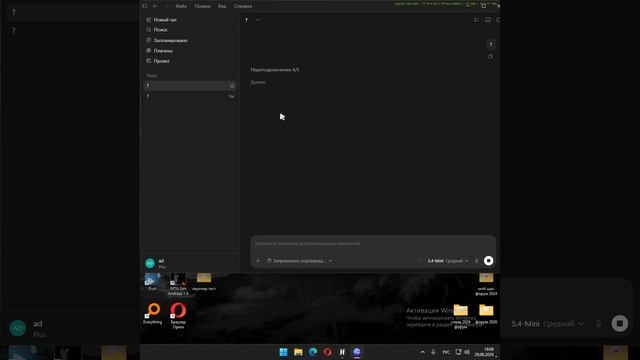Click the РУС language indicator
Viewport: 640px width, 360px height.
[446, 352]
